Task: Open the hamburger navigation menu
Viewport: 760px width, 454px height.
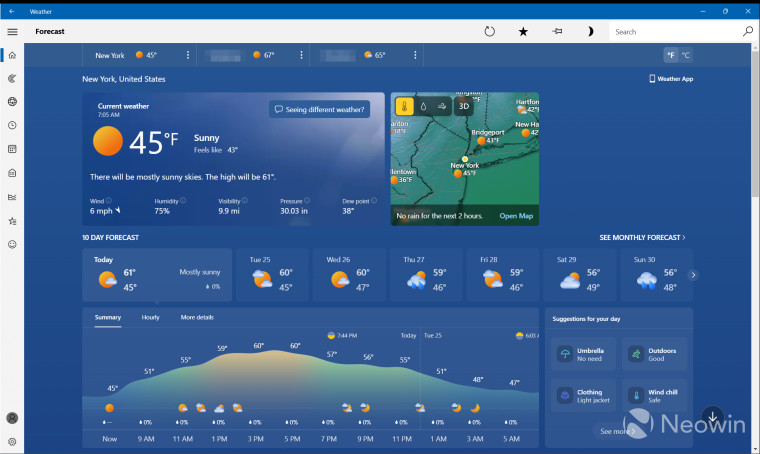Action: [x=12, y=31]
